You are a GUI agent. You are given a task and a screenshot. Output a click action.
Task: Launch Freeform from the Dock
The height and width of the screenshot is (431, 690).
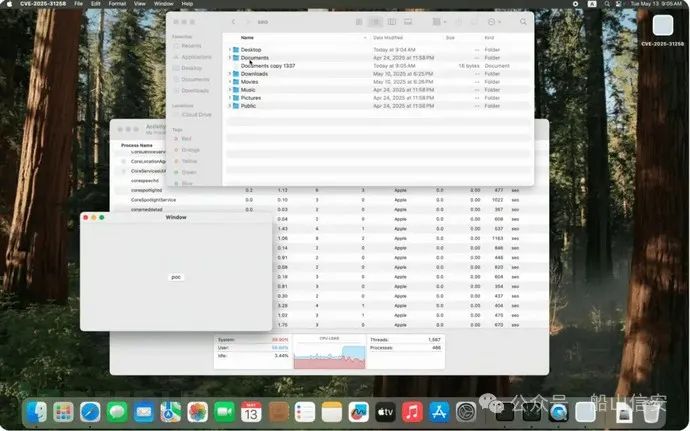[359, 412]
